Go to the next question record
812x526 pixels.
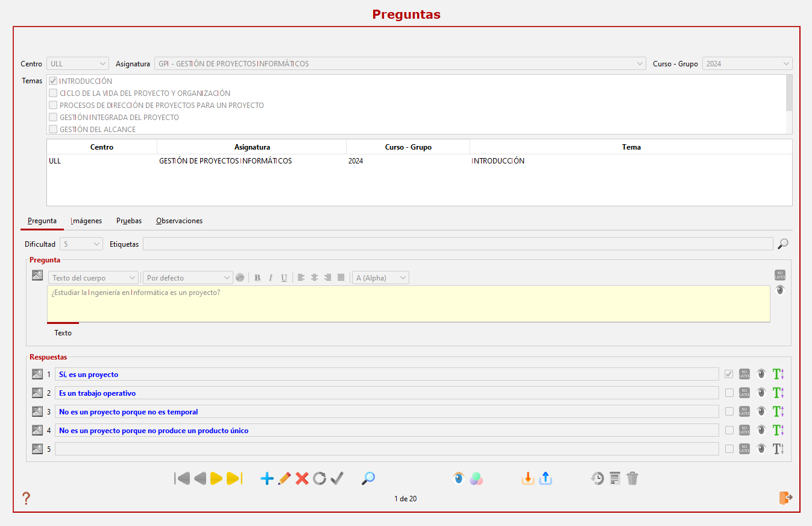(216, 478)
